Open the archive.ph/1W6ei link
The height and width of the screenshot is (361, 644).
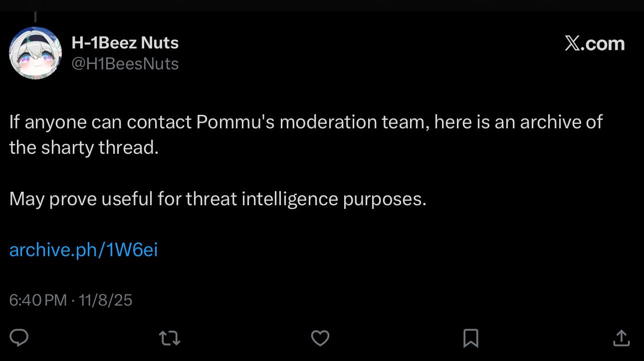[x=83, y=250]
